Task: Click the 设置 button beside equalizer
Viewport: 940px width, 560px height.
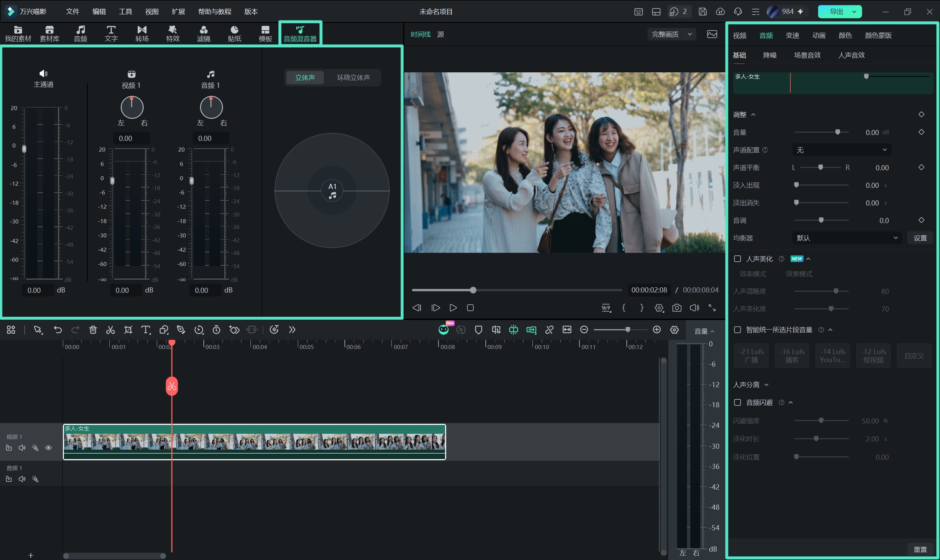Action: click(920, 238)
